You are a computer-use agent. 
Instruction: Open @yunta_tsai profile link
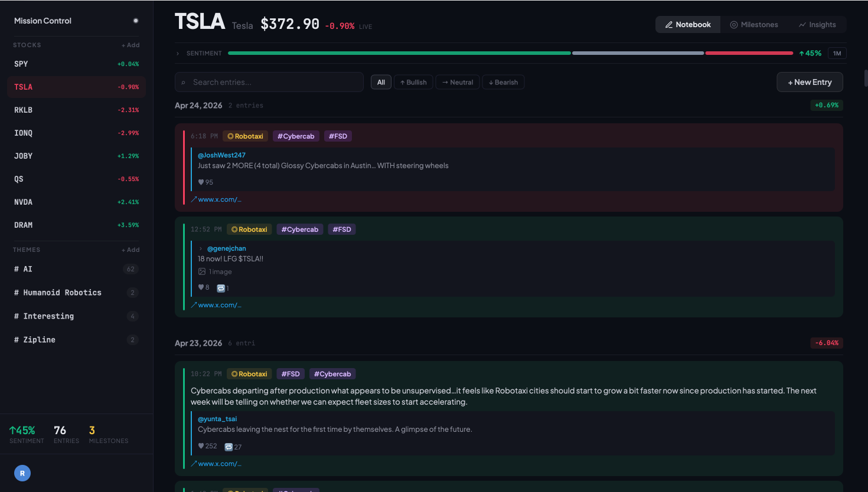coord(217,419)
